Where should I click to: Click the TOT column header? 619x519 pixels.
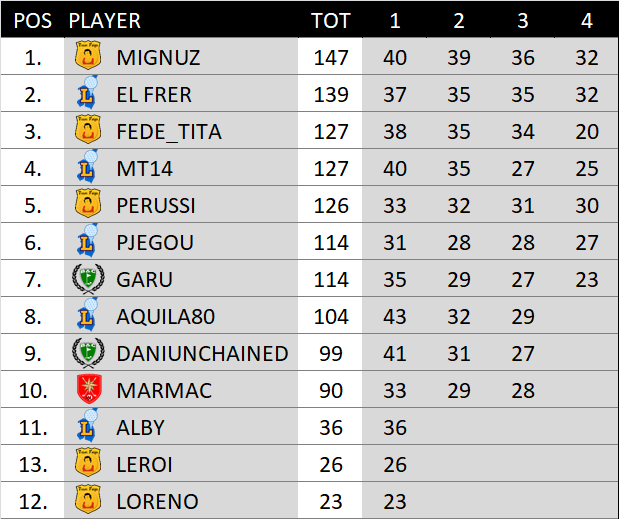click(330, 21)
